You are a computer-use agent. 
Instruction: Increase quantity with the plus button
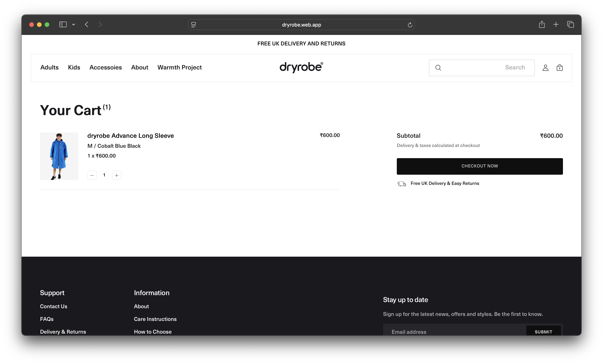(x=117, y=175)
